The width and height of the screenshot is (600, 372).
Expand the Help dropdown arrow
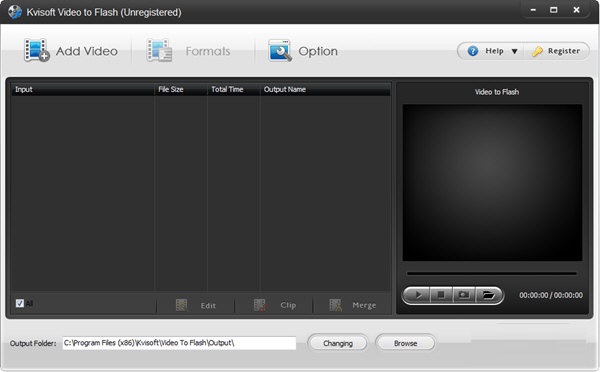515,51
